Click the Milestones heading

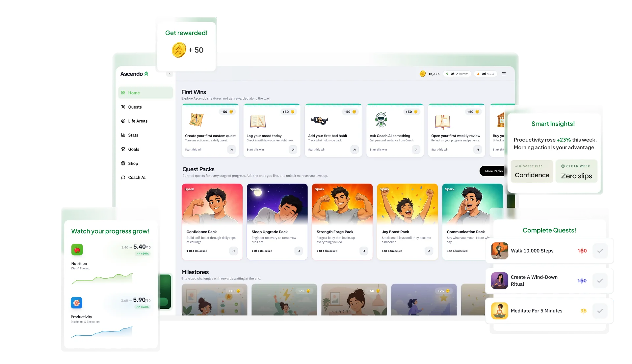tap(195, 272)
